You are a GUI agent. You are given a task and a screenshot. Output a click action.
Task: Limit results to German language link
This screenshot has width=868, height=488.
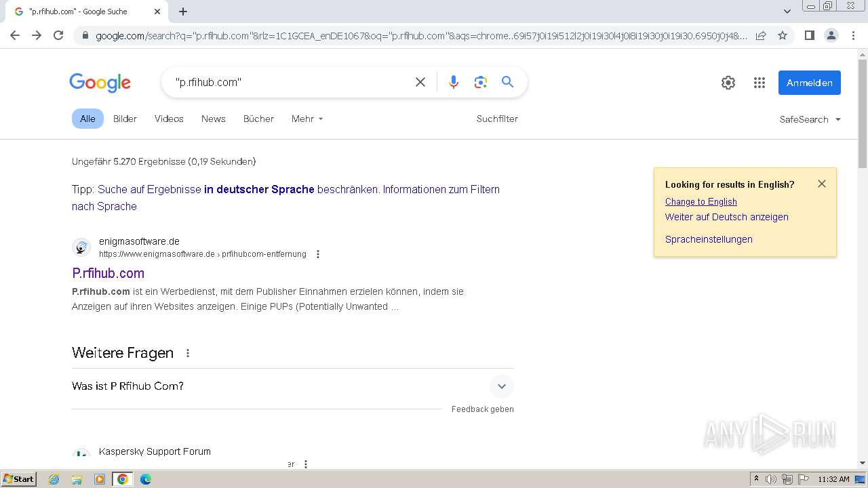(237, 189)
